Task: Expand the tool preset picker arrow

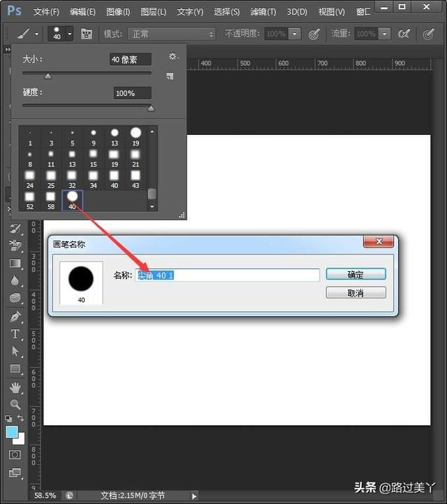Action: [36, 34]
